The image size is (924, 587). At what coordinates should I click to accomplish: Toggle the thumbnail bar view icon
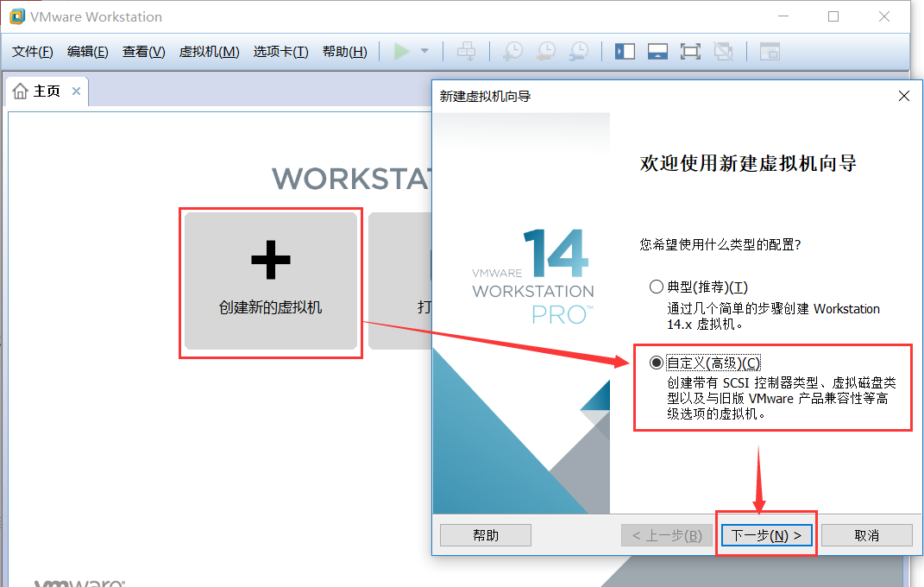coord(657,52)
